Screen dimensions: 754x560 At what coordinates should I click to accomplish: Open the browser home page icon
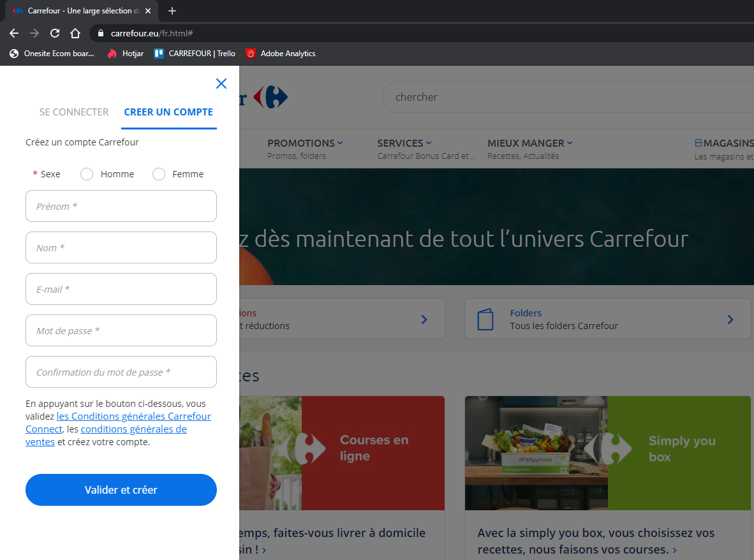[75, 33]
